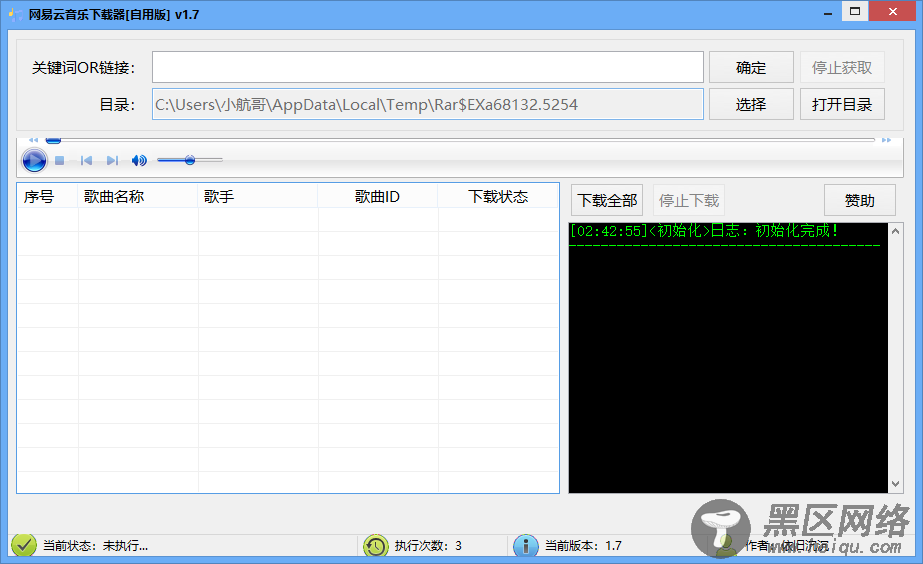
Task: Maximize the downloader window
Action: pyautogui.click(x=855, y=11)
